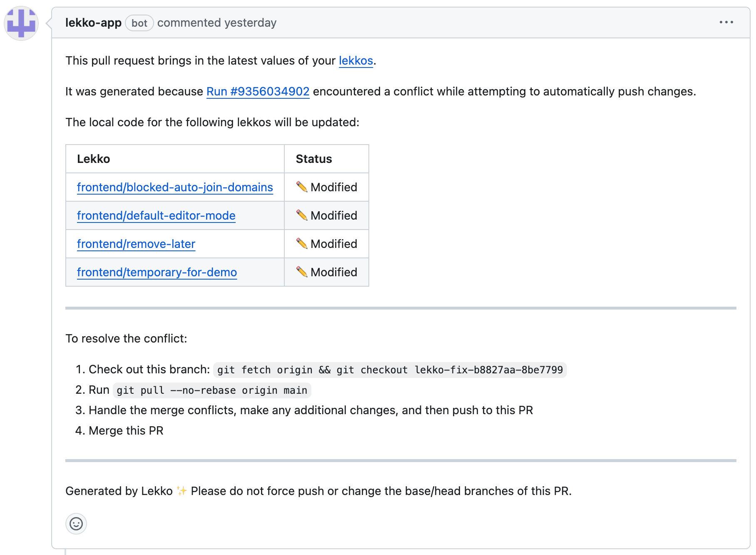Screen dimensions: 756x555
Task: Open the lekkos link
Action: (x=356, y=61)
